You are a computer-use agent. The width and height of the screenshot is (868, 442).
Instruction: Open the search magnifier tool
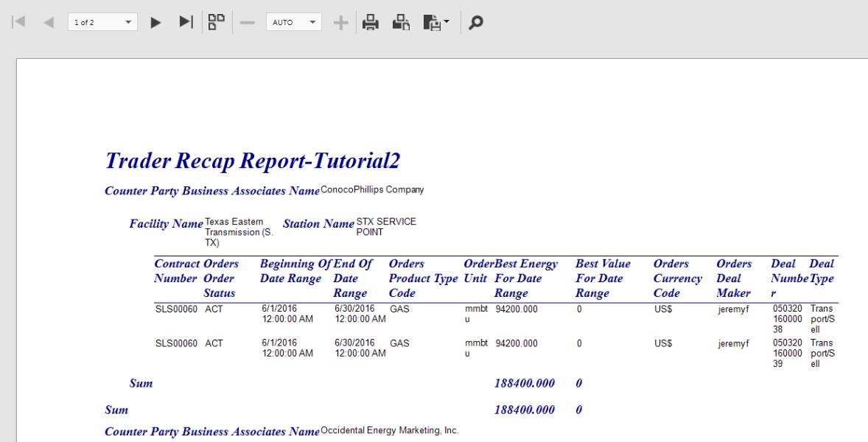(x=477, y=23)
